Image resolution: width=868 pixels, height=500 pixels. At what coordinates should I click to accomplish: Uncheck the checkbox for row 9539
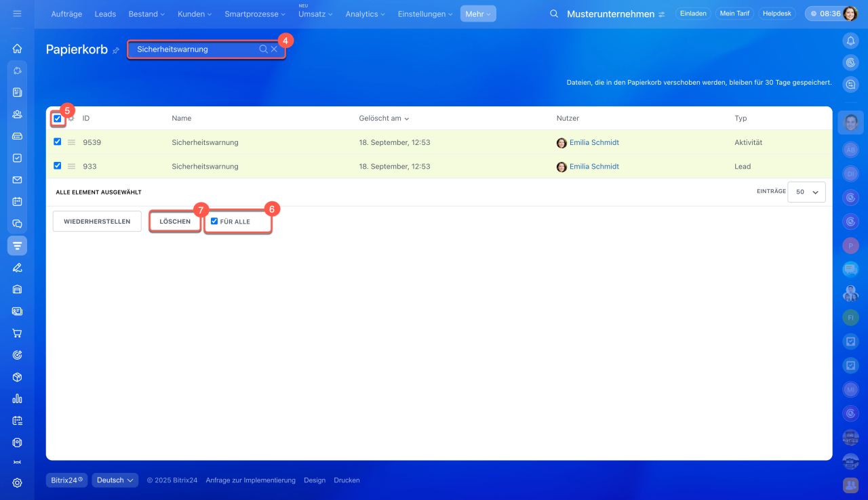58,142
